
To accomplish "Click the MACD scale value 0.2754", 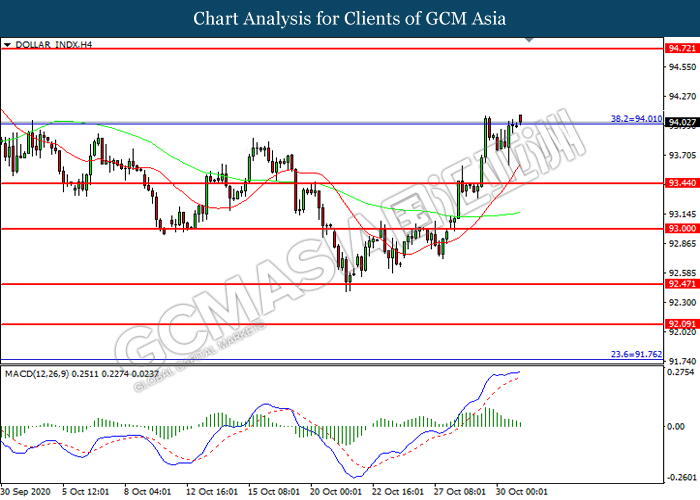I will click(681, 372).
